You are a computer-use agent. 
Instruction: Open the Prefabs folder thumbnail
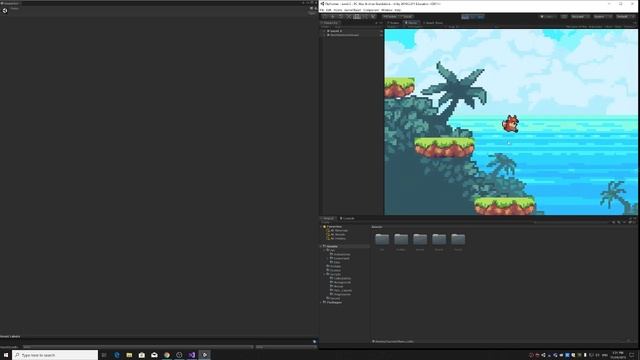click(401, 240)
